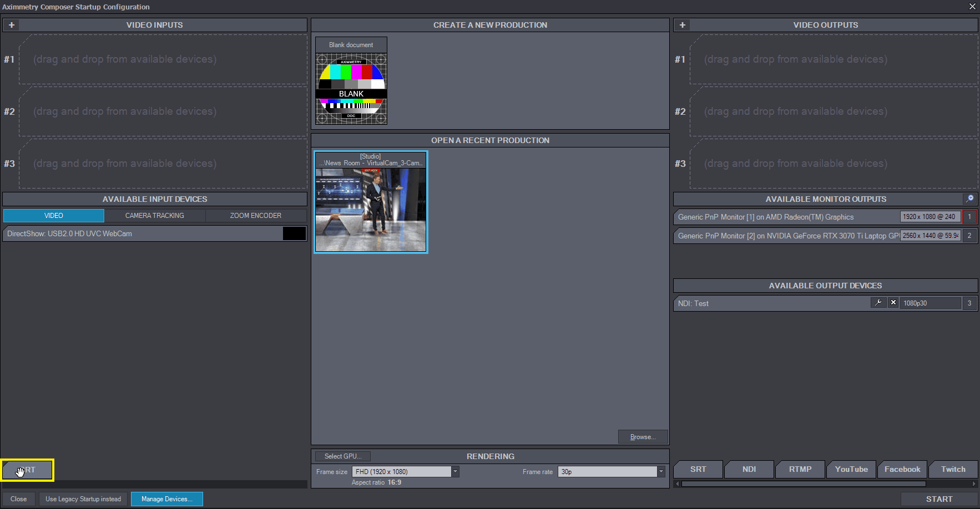Screen dimensions: 980x509
Task: Click the Close button at bottom left
Action: pos(18,499)
